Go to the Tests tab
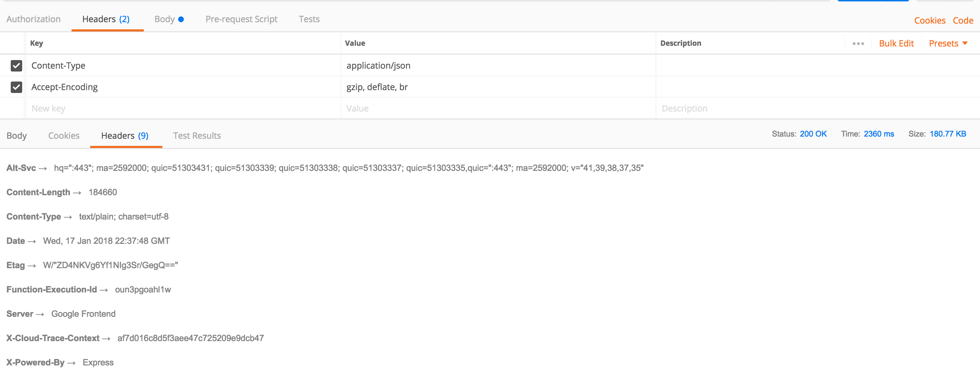This screenshot has height=379, width=980. pos(309,19)
